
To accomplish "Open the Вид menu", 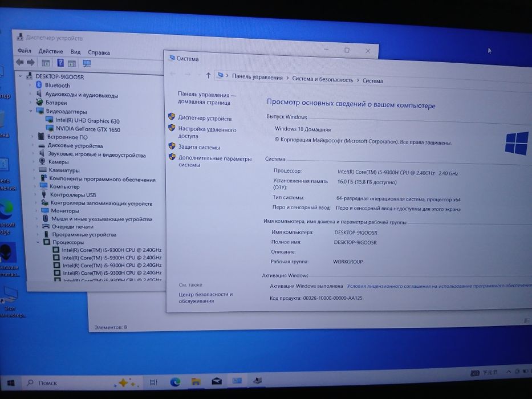I will [x=75, y=52].
